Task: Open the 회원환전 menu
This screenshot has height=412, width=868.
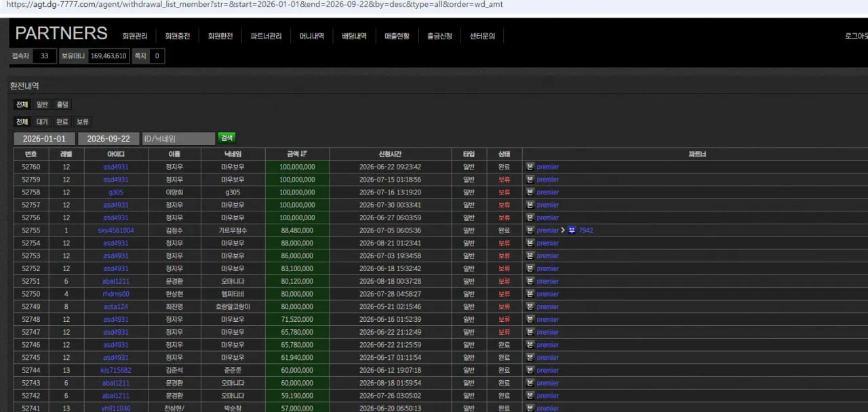Action: tap(220, 37)
